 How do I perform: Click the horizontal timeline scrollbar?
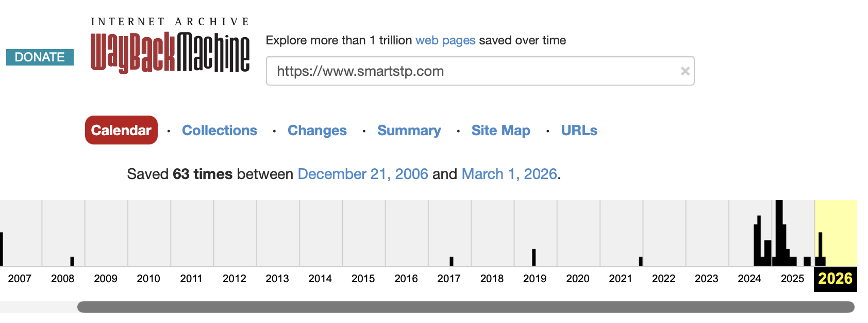pos(465,307)
